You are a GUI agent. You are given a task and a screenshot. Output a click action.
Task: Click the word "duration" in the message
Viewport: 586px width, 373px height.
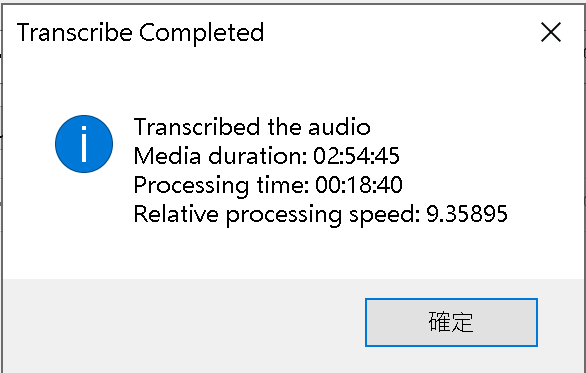click(x=257, y=156)
